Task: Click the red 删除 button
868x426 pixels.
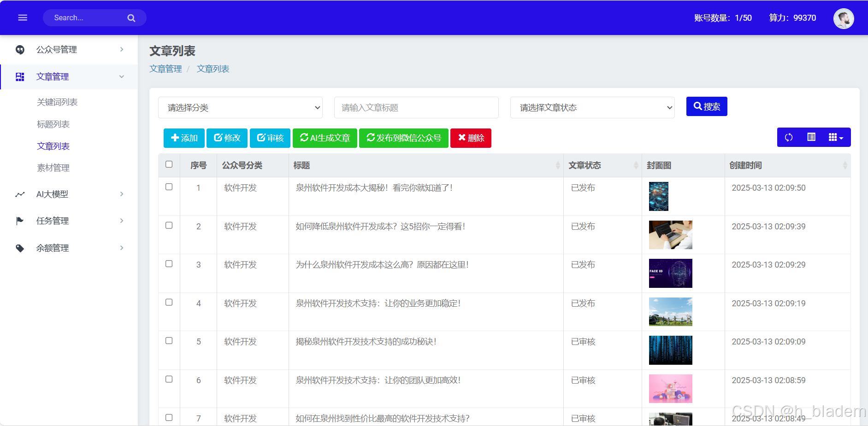Action: click(x=471, y=138)
